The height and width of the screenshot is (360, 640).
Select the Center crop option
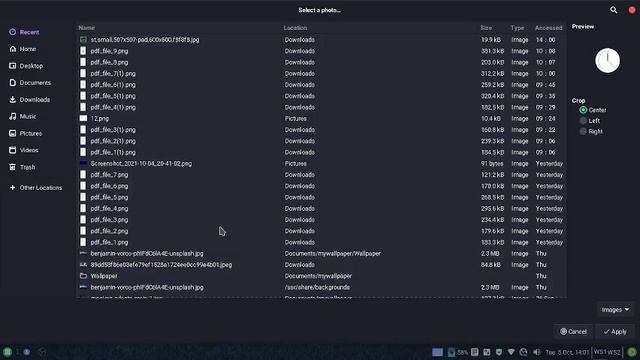click(x=593, y=110)
